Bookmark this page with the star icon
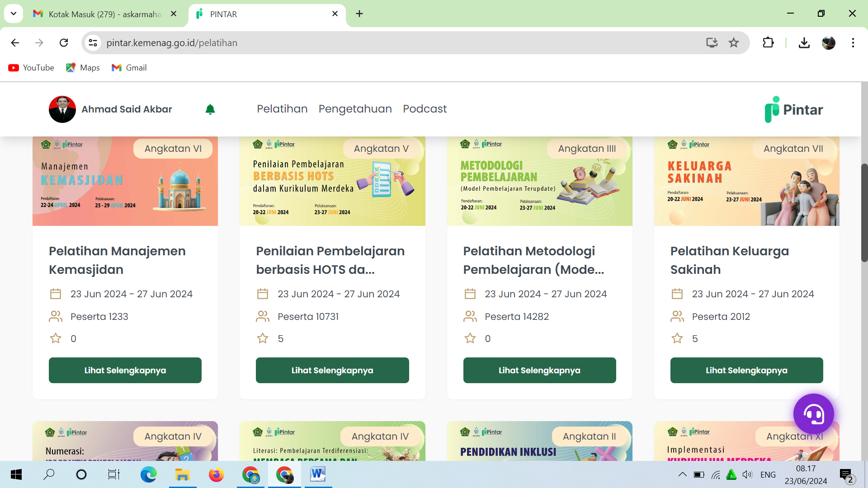Screen dimensions: 868x488 point(734,43)
